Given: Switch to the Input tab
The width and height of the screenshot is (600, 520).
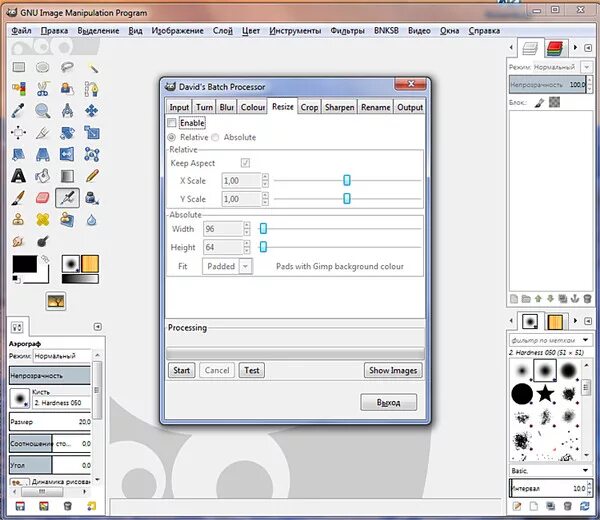Looking at the screenshot, I should click(x=179, y=107).
